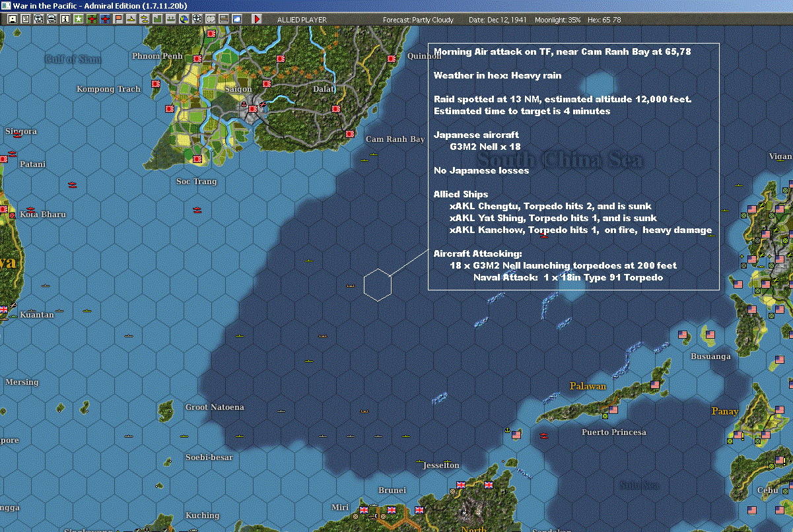Image resolution: width=793 pixels, height=532 pixels.
Task: Click the double yellow ships toolbar icon
Action: tap(144, 19)
